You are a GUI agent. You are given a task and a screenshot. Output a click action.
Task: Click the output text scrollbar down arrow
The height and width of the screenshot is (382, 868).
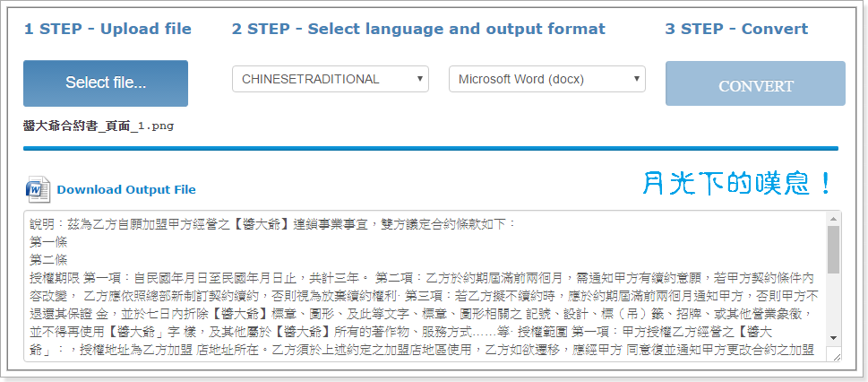click(833, 337)
